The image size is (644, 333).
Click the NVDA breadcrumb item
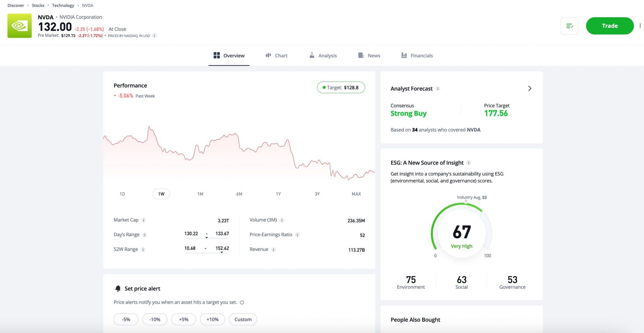click(87, 5)
